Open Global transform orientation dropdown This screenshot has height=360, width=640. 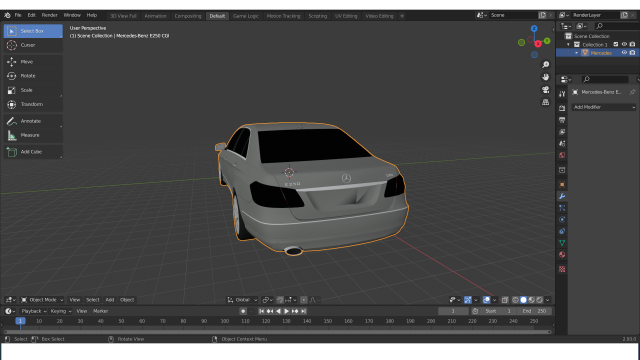coord(242,300)
